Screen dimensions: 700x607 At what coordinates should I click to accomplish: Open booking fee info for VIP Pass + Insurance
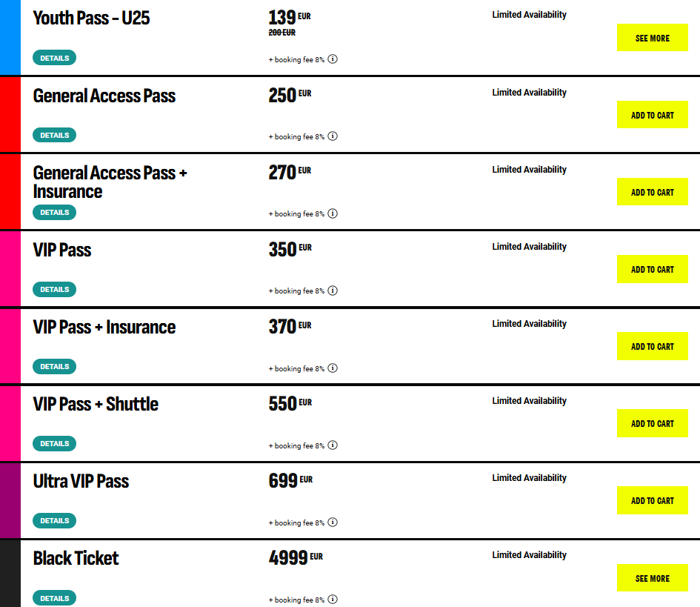point(333,368)
